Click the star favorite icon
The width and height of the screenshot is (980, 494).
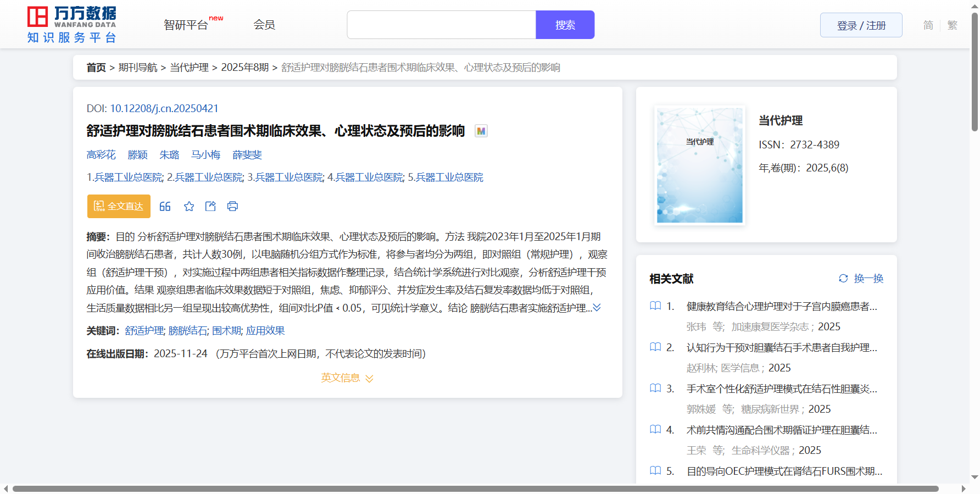[189, 207]
